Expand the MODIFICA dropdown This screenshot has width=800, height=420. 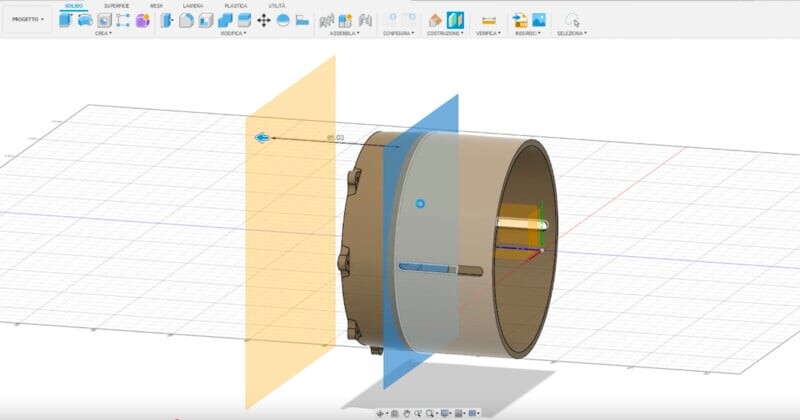click(233, 33)
